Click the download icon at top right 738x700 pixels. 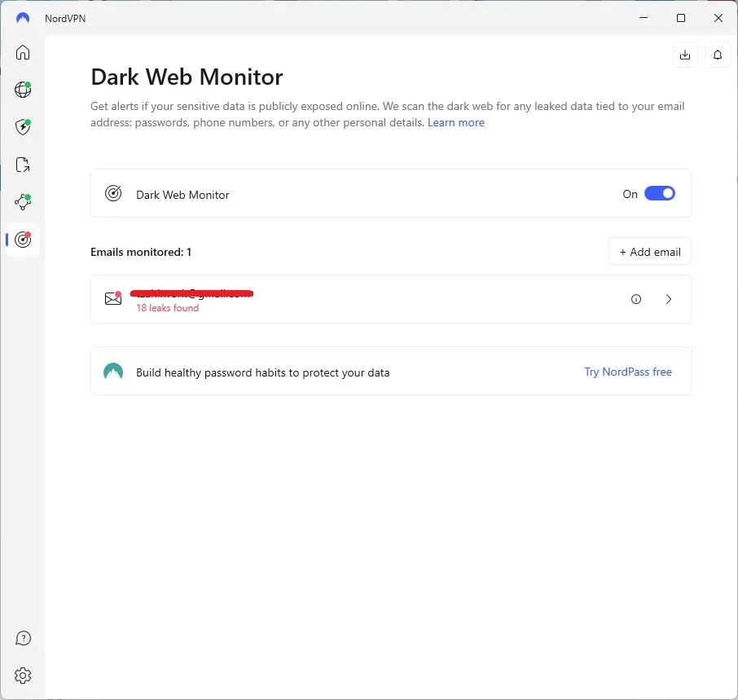click(x=685, y=55)
